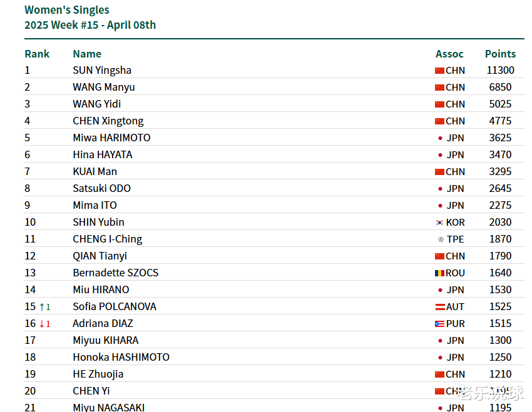The image size is (532, 412).
Task: Open player WANG Manyu's name
Action: click(x=104, y=87)
